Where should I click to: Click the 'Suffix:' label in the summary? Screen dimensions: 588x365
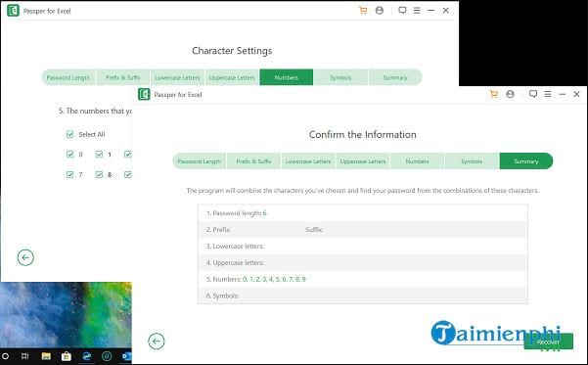pos(314,230)
